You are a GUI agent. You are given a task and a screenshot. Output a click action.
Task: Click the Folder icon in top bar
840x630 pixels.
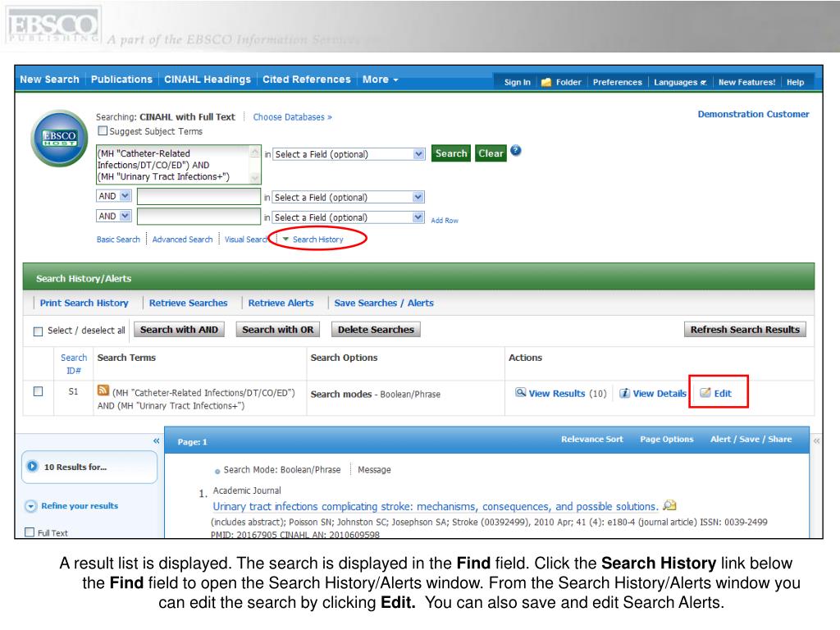click(546, 82)
